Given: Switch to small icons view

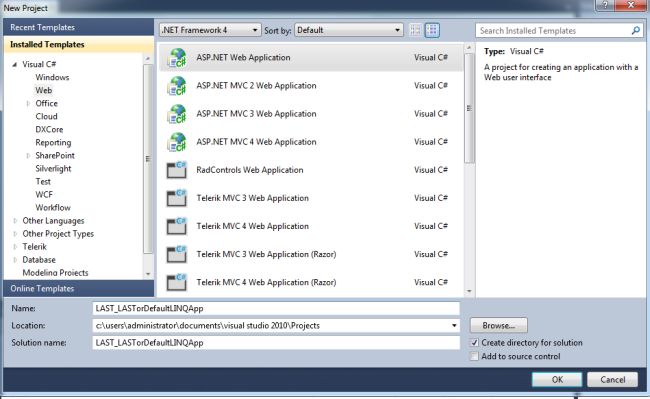Looking at the screenshot, I should click(415, 30).
